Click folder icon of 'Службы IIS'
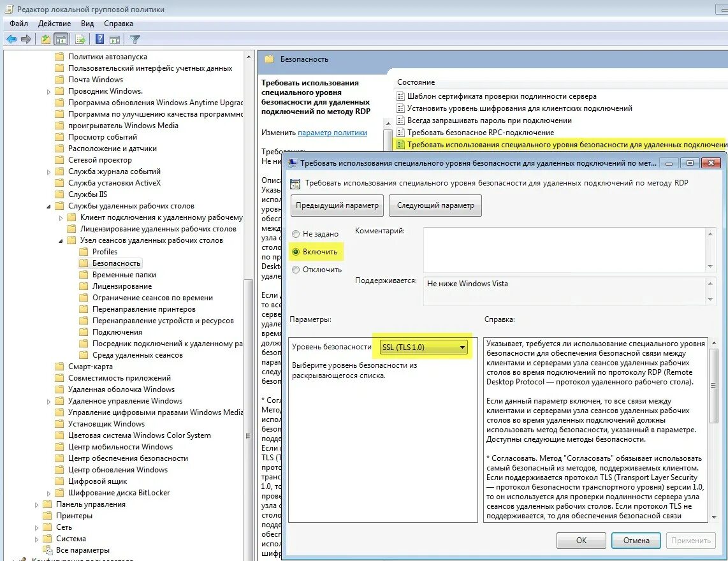The width and height of the screenshot is (728, 561). pos(59,194)
